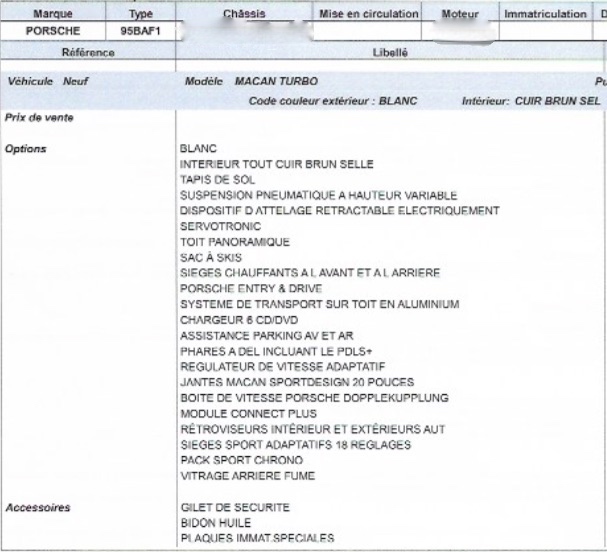Screen dimensions: 607x552
Task: Select SIEGES SPORT ADAPTATIFS 18 REGLAGES
Action: [x=296, y=445]
